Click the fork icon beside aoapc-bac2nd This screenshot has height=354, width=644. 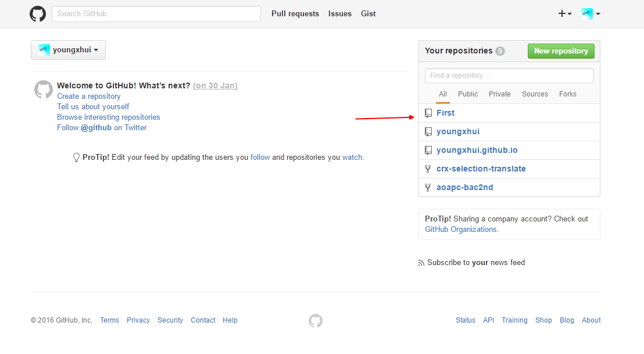coord(428,188)
